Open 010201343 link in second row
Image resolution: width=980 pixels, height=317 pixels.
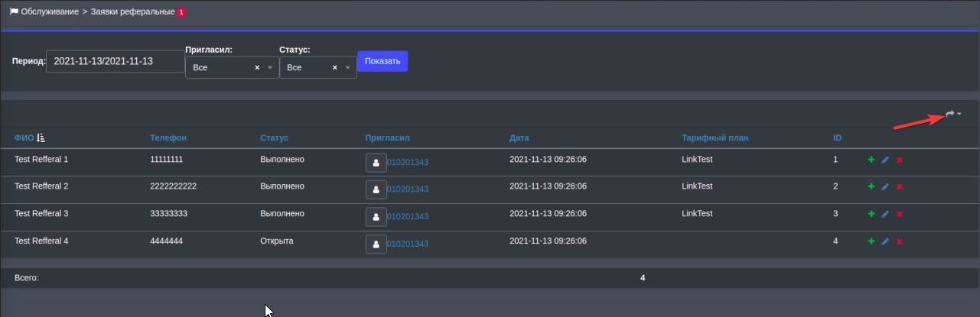tap(407, 189)
